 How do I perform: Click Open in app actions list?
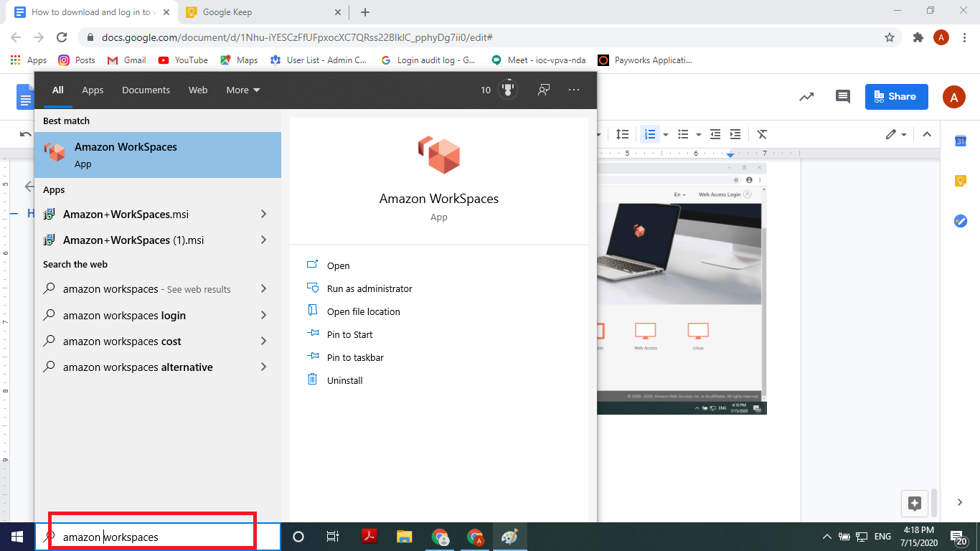[x=339, y=265]
